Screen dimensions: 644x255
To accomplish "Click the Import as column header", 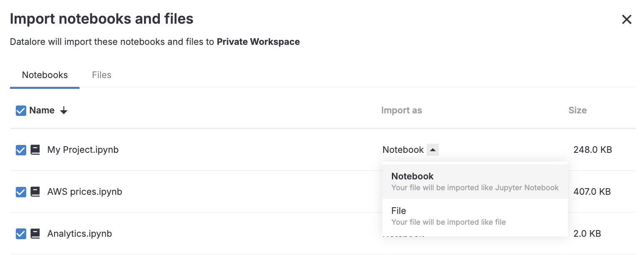I will (401, 110).
